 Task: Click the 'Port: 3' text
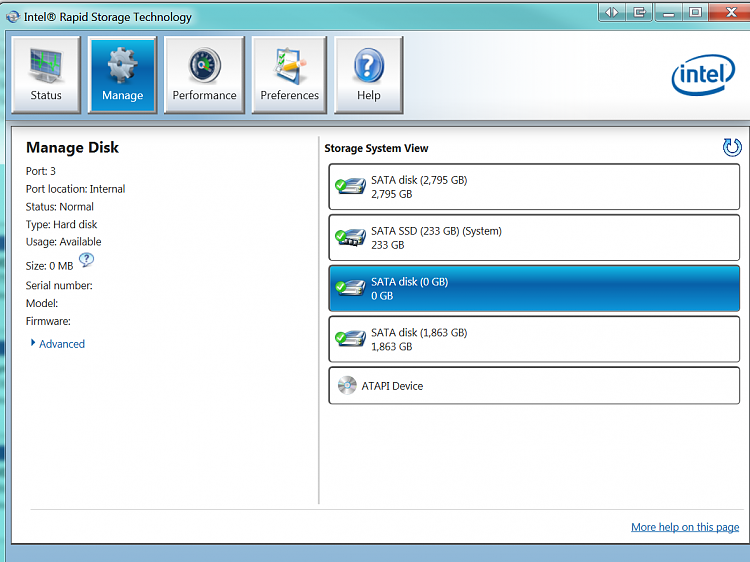pyautogui.click(x=41, y=171)
